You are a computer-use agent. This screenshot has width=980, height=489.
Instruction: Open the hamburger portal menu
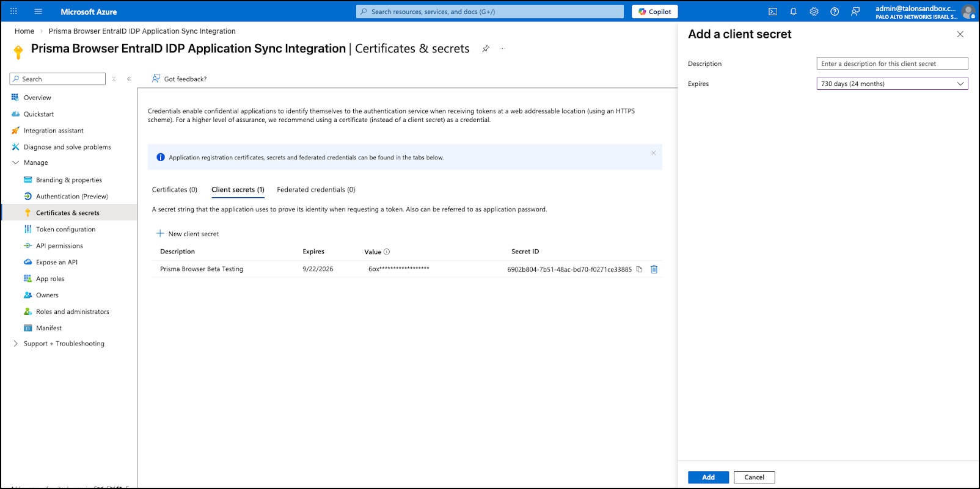(38, 12)
